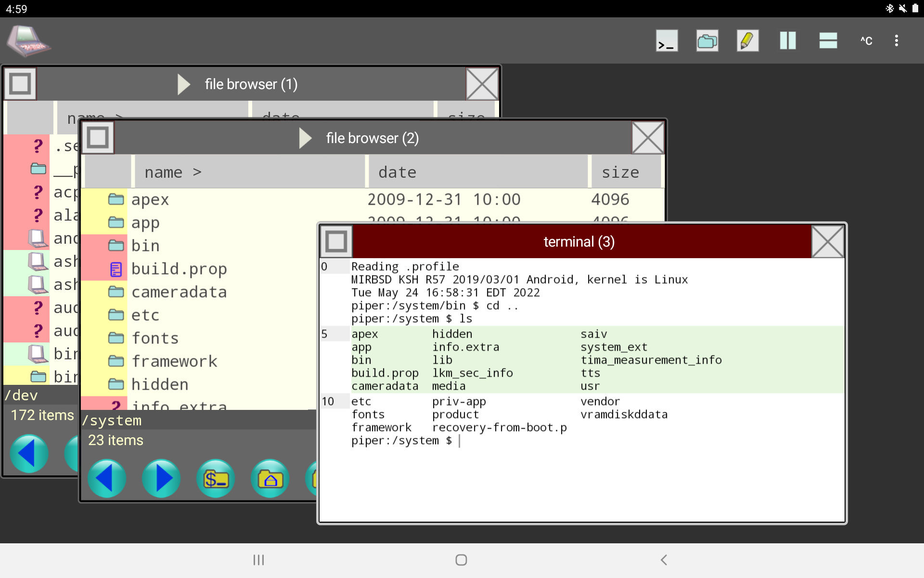The width and height of the screenshot is (924, 578).
Task: Send Ctrl+C using the ^C toolbar icon
Action: (866, 40)
